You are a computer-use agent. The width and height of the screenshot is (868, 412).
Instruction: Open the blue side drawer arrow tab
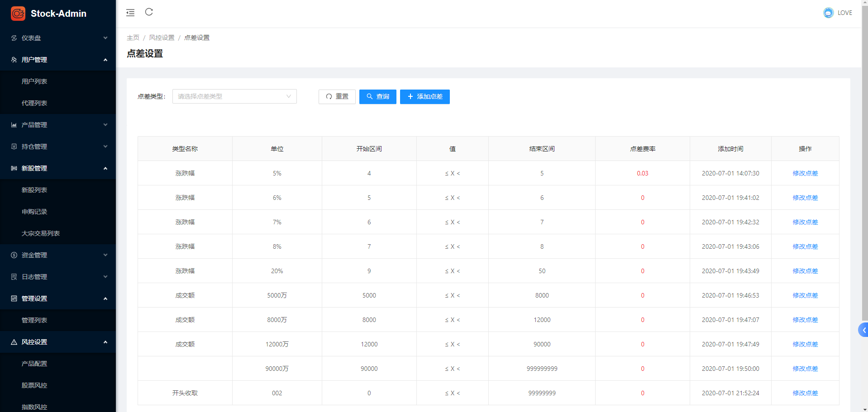point(863,330)
